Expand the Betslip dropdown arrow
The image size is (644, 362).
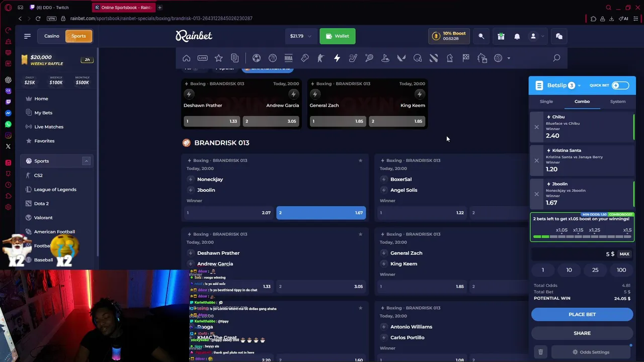579,86
